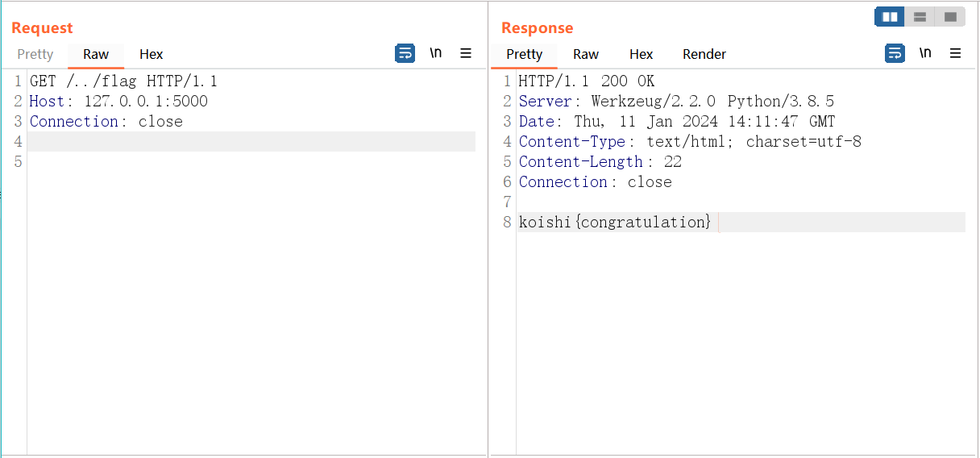The image size is (980, 458).
Task: Toggle line wrapping in the Response panel
Action: click(x=895, y=53)
